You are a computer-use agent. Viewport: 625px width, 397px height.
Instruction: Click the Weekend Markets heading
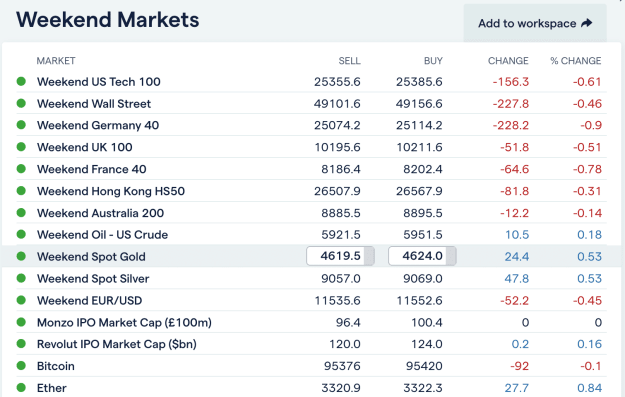tap(108, 20)
